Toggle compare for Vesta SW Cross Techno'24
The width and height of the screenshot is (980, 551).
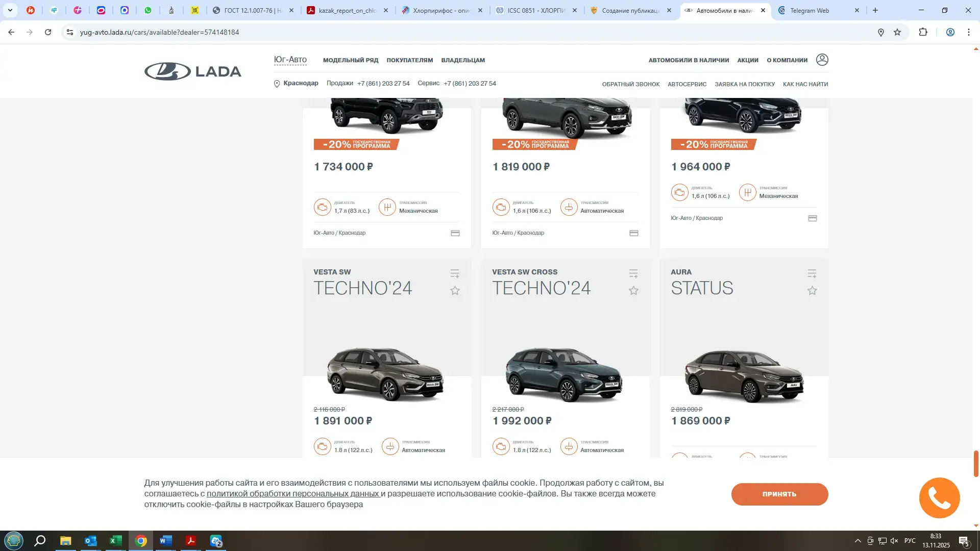[633, 273]
